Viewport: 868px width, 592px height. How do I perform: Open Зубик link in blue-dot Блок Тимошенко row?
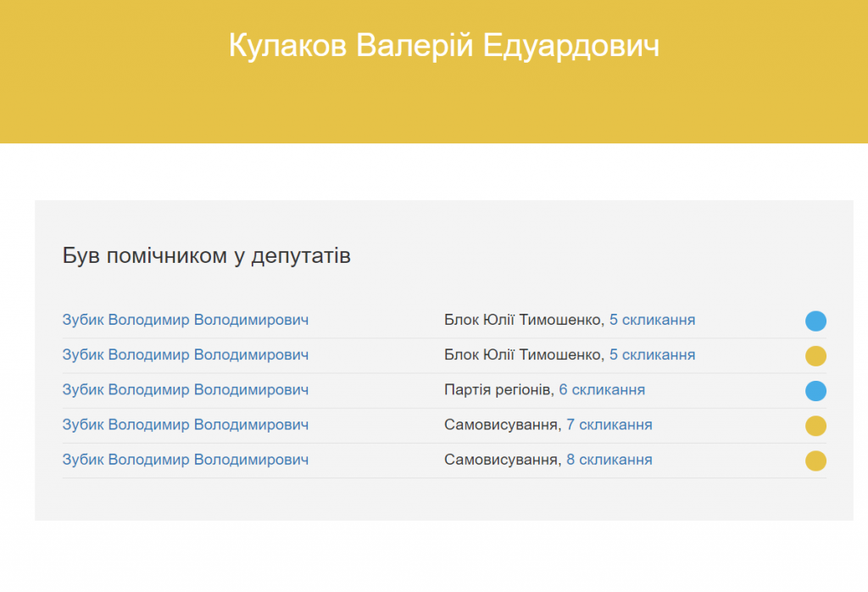click(185, 320)
